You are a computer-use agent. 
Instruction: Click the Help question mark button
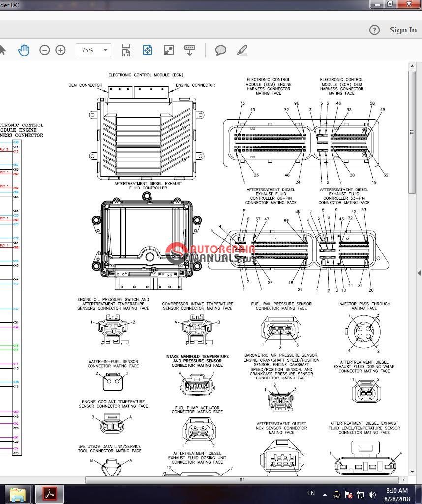[374, 30]
